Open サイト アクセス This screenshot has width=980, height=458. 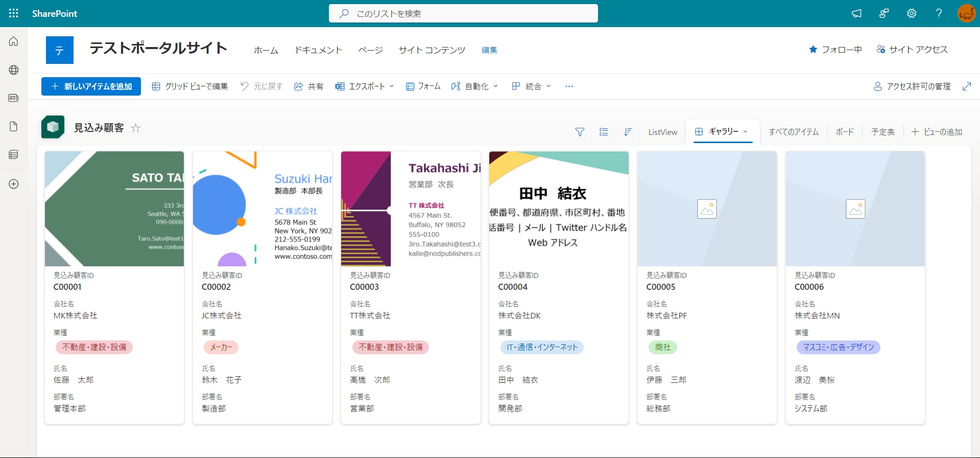(913, 50)
